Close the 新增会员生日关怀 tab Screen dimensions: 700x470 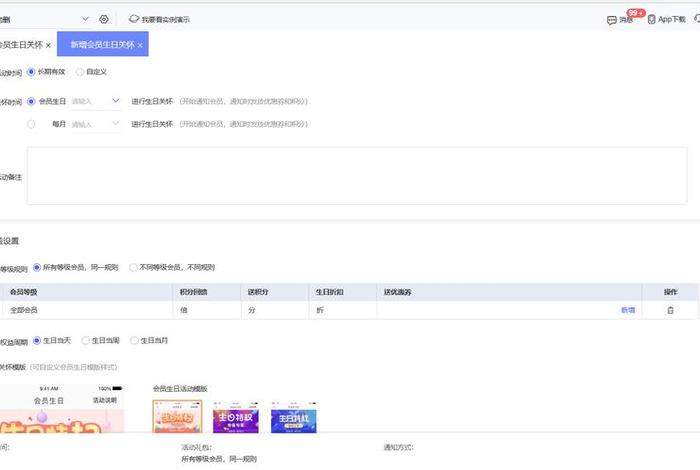tap(140, 46)
